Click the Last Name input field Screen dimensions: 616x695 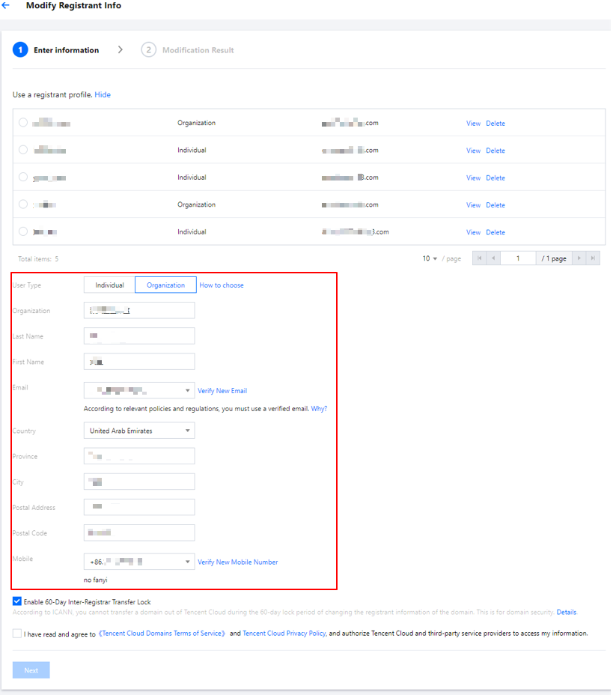click(x=139, y=336)
